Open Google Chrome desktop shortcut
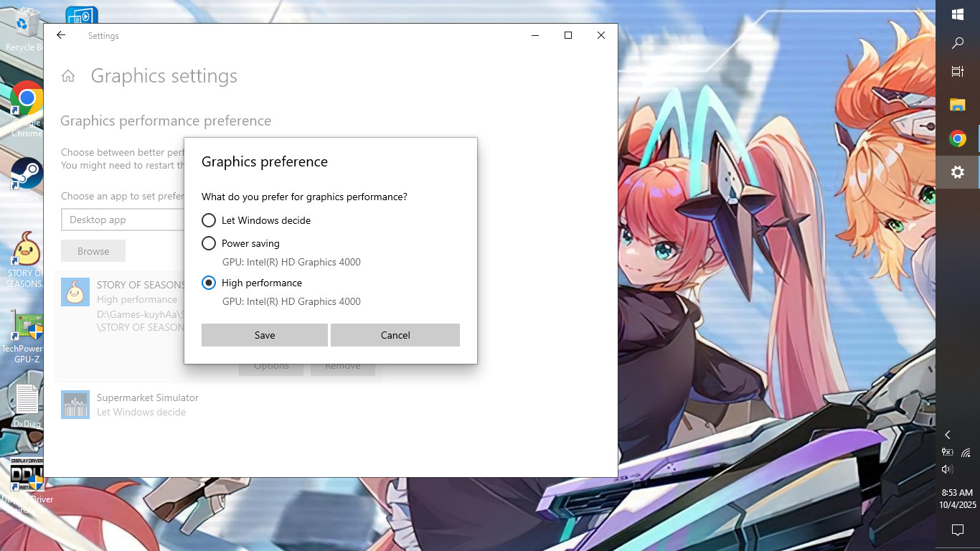The image size is (980, 551). (x=26, y=108)
